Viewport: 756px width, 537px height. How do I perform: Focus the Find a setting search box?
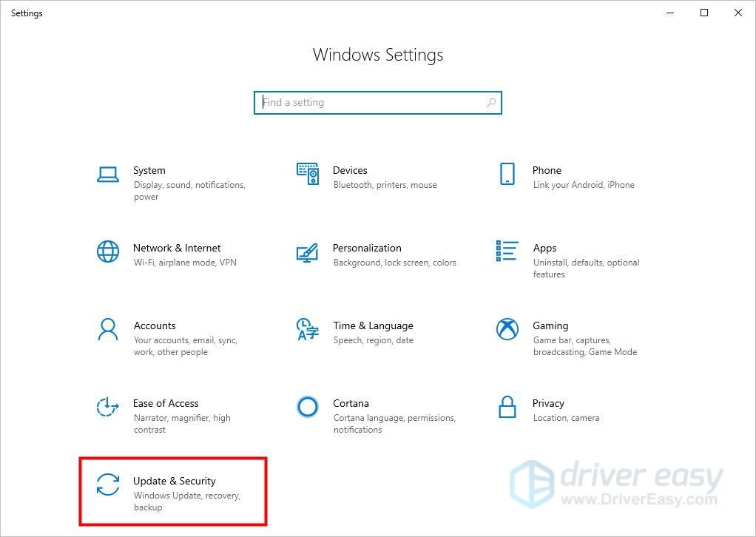pos(378,103)
